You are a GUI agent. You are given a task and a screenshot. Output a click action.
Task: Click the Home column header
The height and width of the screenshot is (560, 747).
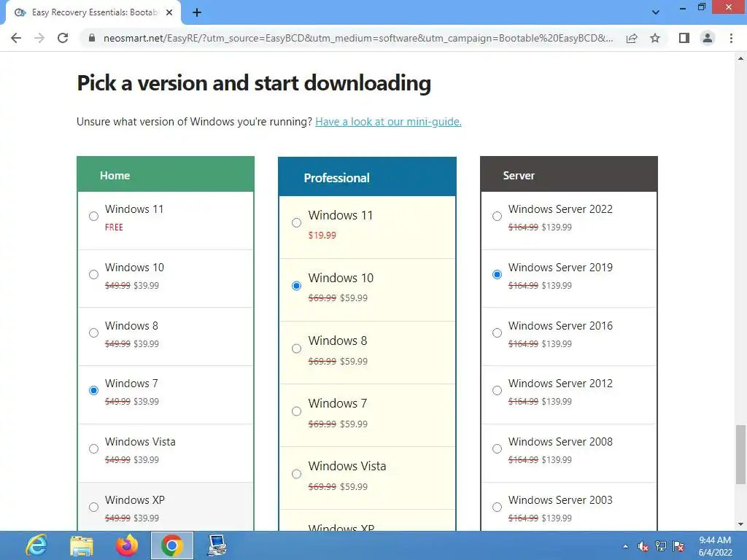coord(166,174)
